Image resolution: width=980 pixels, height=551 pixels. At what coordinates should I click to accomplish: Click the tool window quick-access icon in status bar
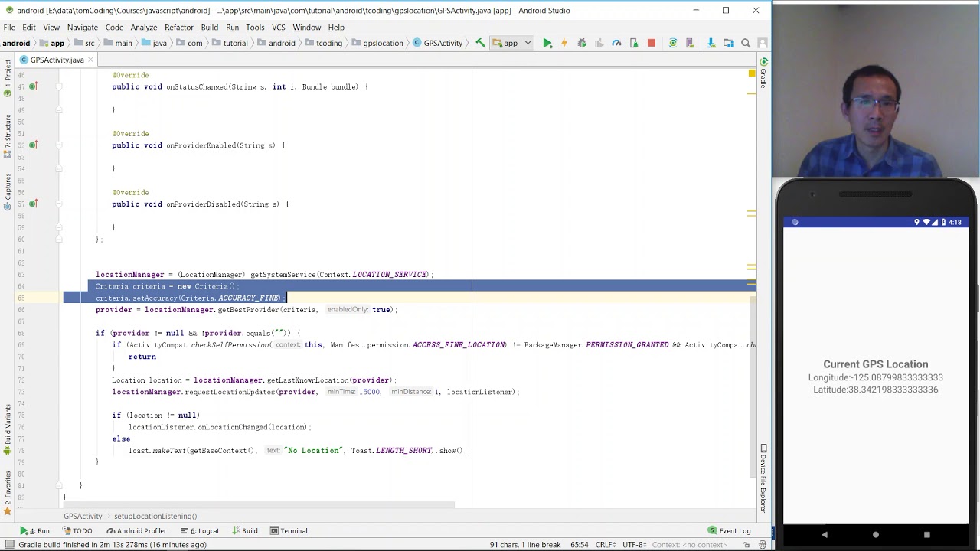pos(9,545)
